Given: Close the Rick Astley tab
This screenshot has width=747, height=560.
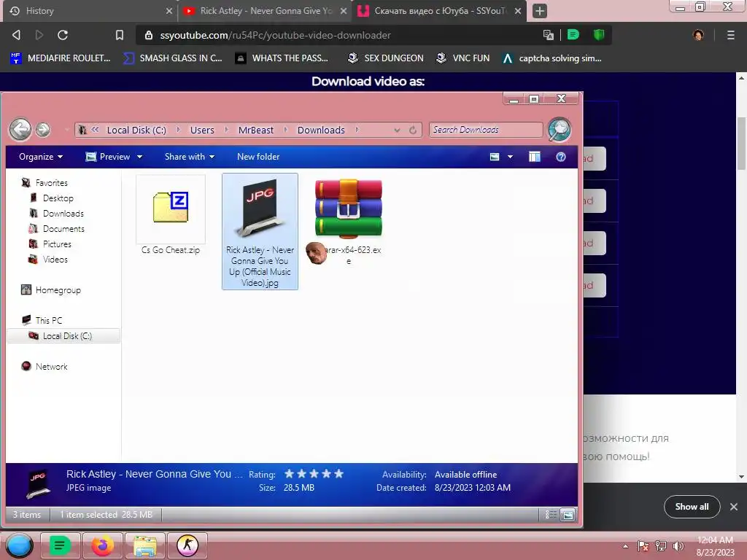Looking at the screenshot, I should click(344, 10).
